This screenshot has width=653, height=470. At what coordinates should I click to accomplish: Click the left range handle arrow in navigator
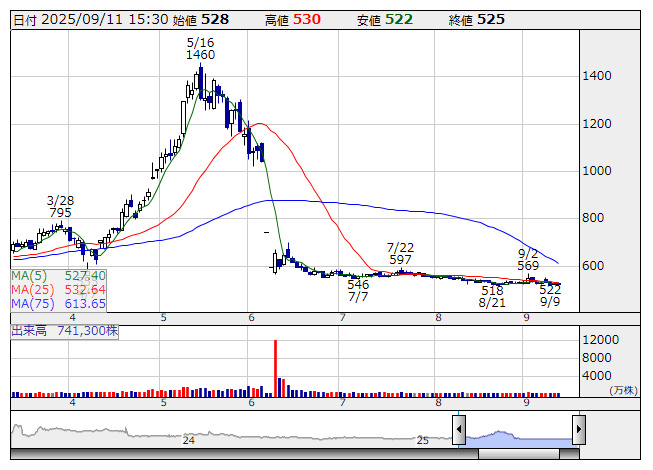click(458, 431)
